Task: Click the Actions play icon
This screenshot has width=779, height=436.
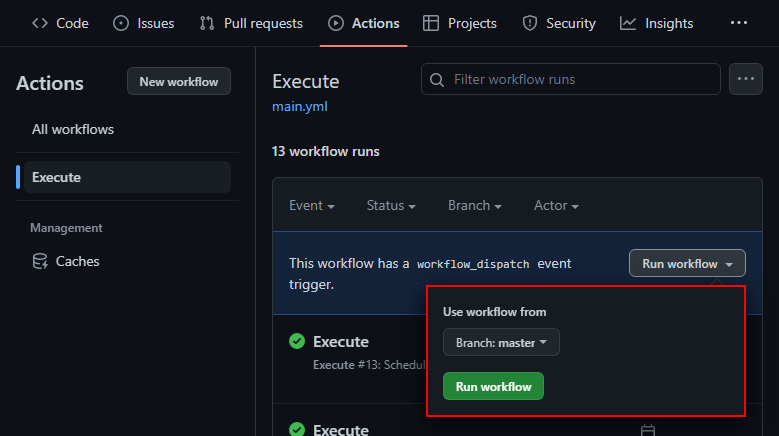Action: point(336,23)
